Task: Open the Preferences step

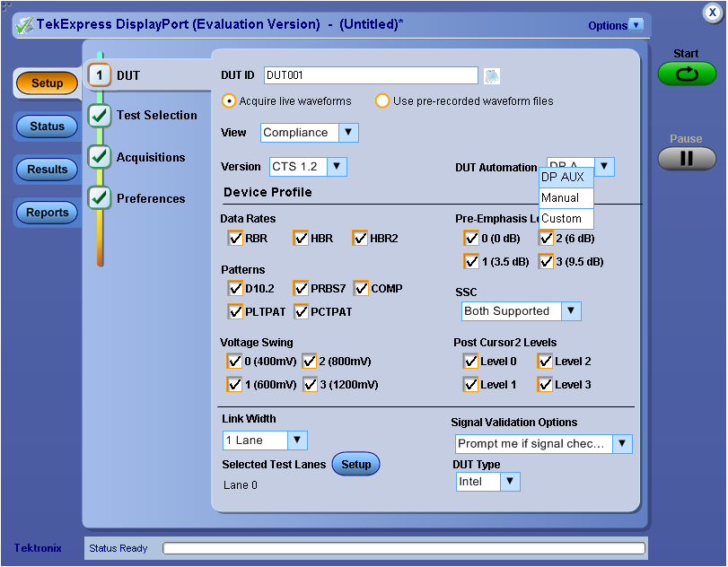Action: tap(151, 198)
